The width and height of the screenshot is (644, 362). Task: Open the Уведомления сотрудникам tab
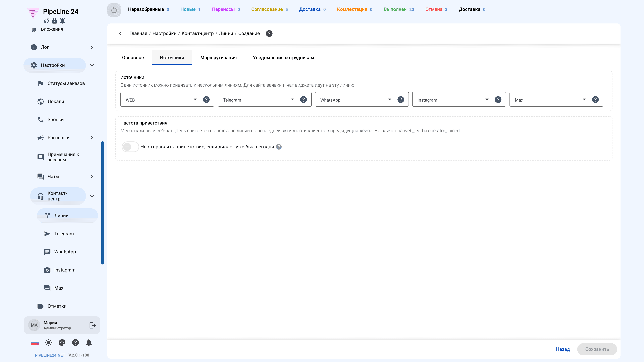[x=283, y=57]
